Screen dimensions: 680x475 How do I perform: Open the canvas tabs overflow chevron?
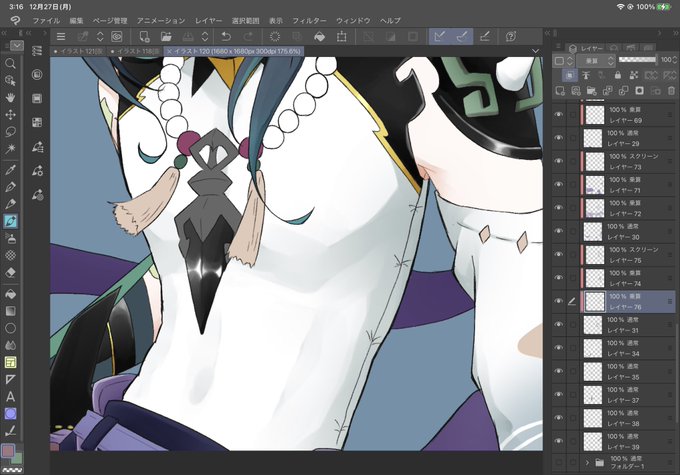[536, 51]
